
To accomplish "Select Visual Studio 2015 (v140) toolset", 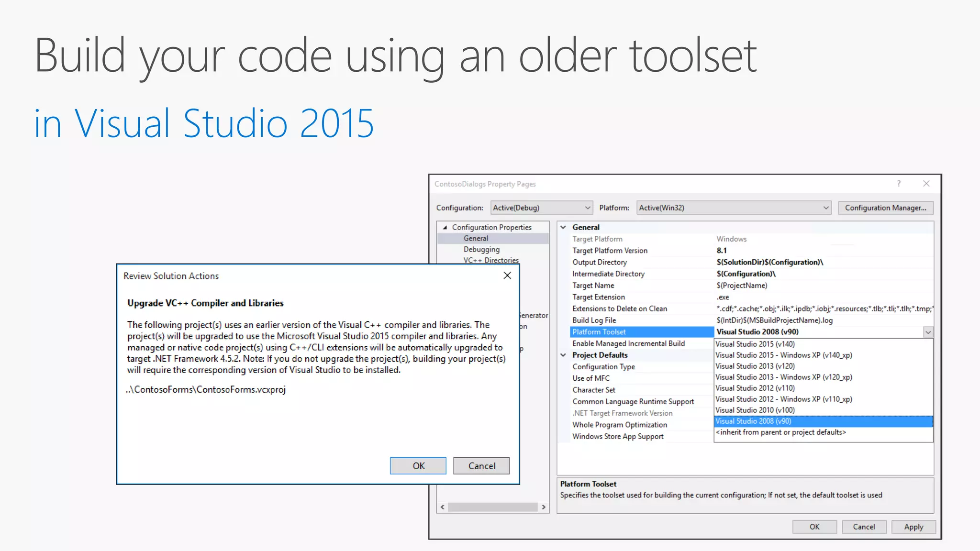I will pos(755,344).
